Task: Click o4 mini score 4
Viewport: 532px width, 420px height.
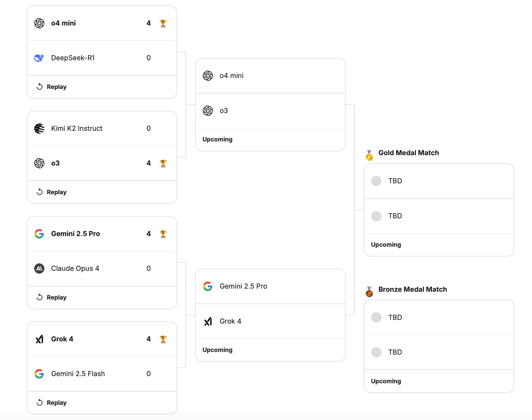Action: 148,23
